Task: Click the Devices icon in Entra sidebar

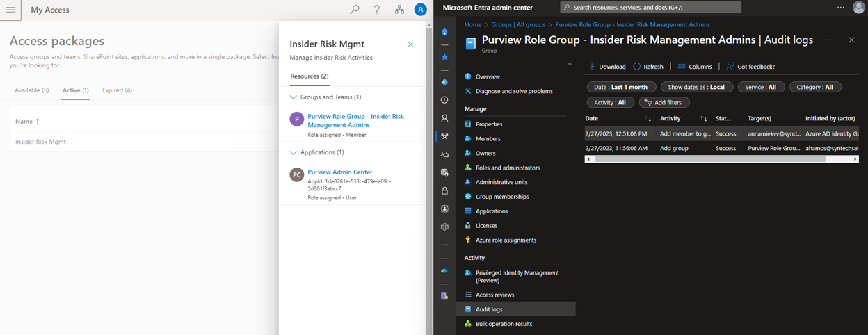Action: tap(444, 154)
